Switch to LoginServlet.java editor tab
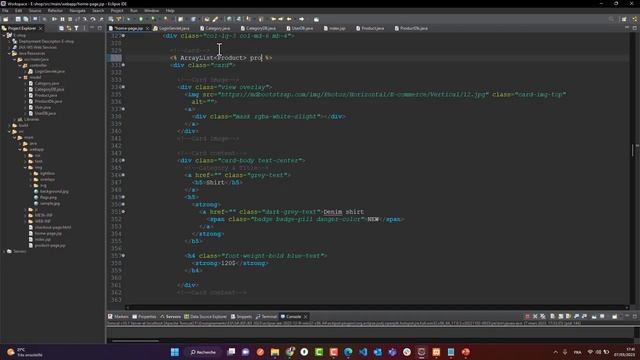Image resolution: width=640 pixels, height=360 pixels. [x=171, y=28]
